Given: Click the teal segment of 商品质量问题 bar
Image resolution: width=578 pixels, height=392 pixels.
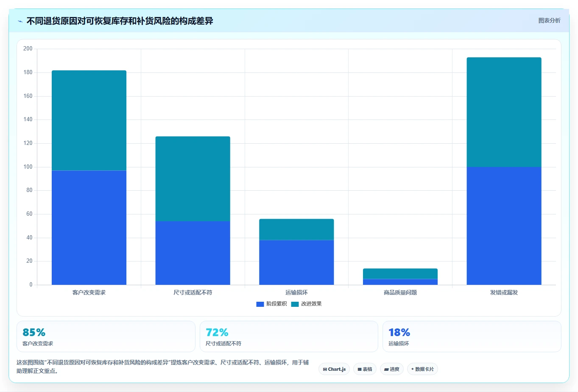Looking at the screenshot, I should click(x=400, y=274).
